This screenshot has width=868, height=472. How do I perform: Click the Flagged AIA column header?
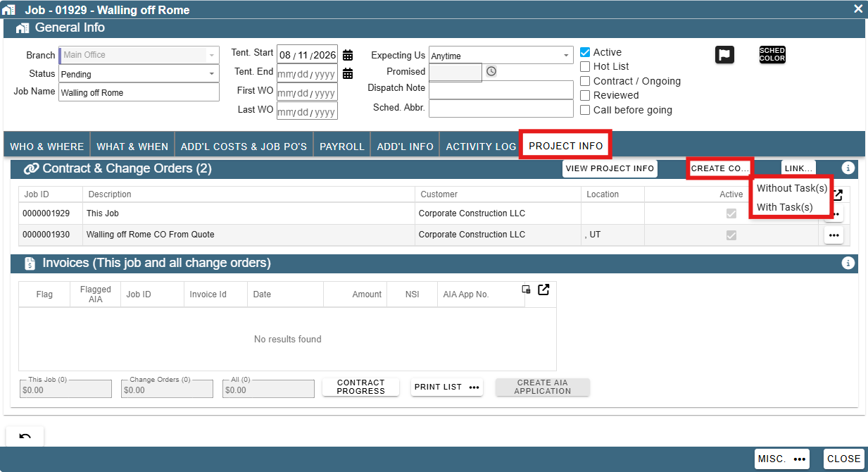pos(96,294)
